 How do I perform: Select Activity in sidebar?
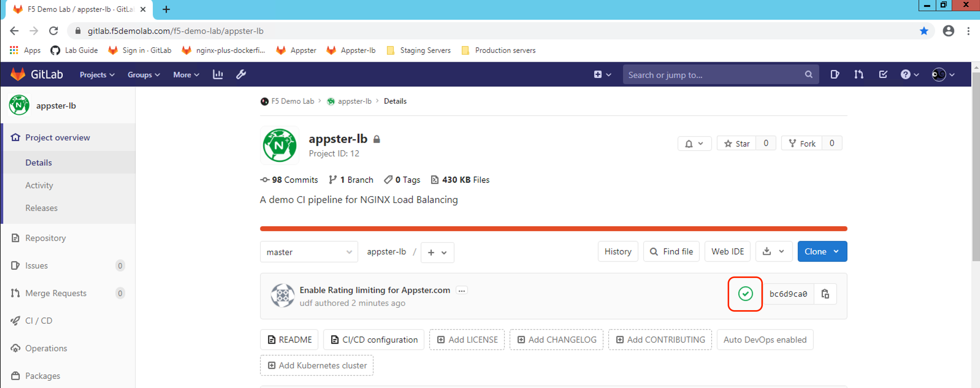point(39,185)
